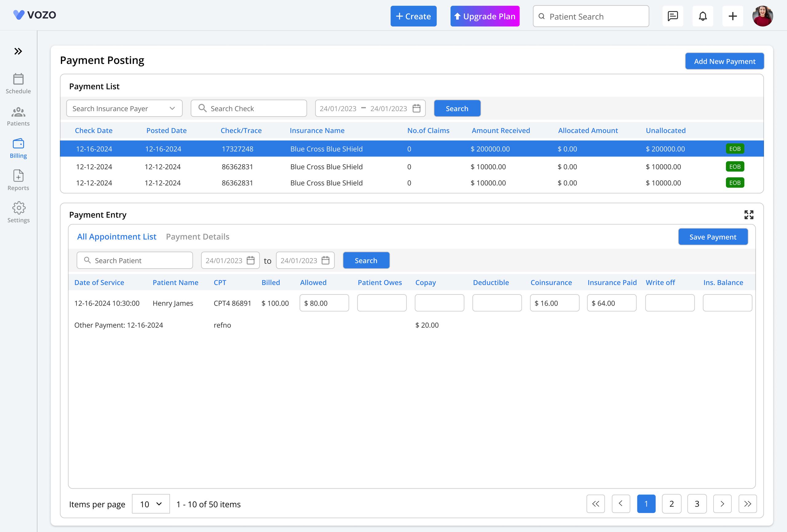
Task: Go to pagination page 2
Action: pos(671,504)
